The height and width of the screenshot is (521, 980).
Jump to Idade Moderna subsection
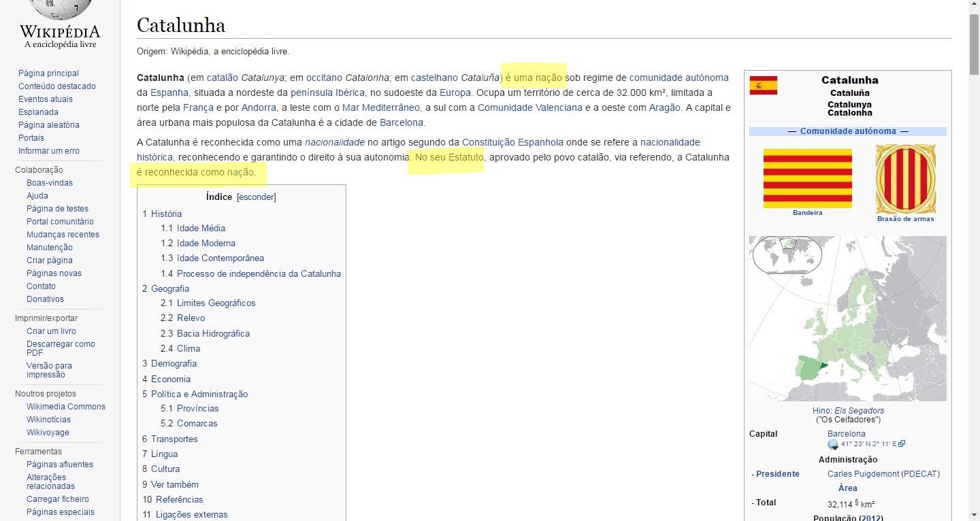pos(206,243)
